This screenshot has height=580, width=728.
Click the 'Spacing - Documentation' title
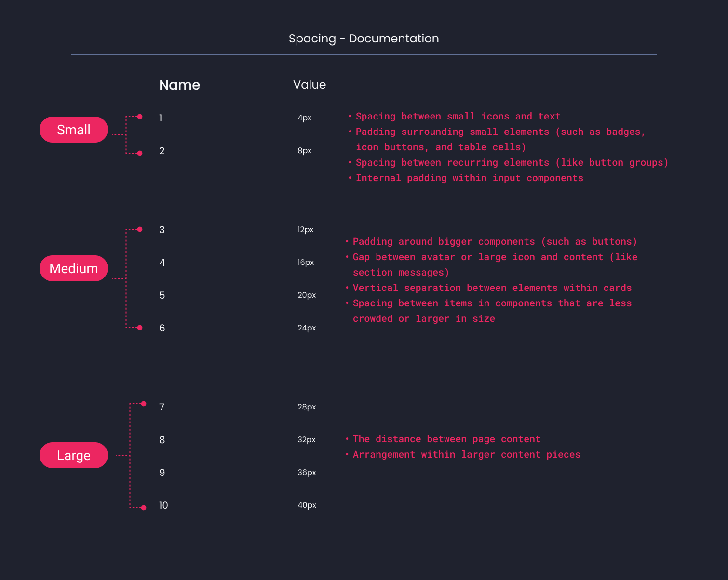364,39
